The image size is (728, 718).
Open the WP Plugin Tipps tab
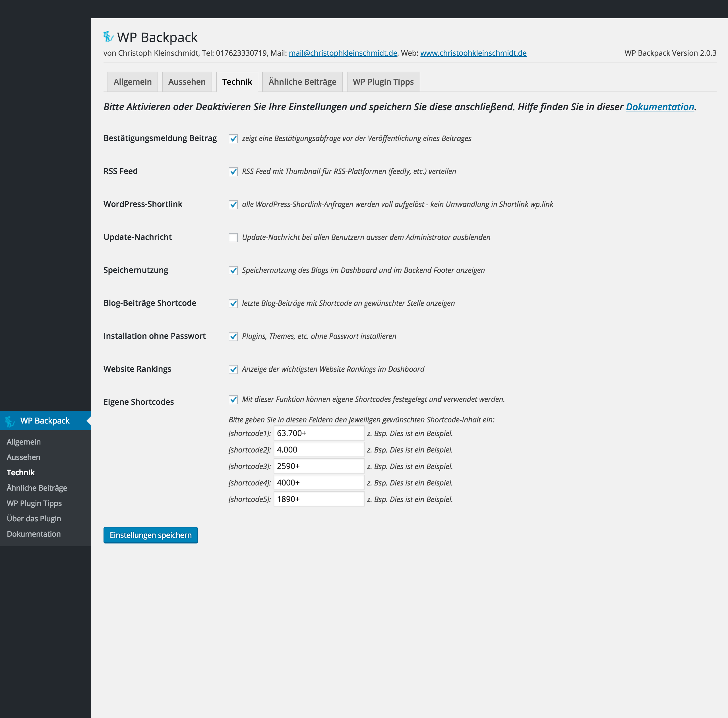click(x=383, y=82)
